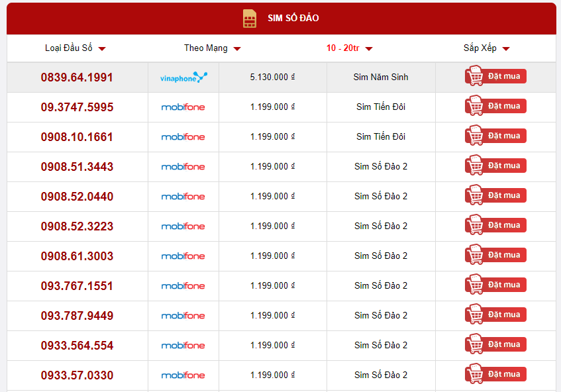Open the Loại Đầu Số dropdown filter
This screenshot has height=392, width=561.
[x=75, y=48]
